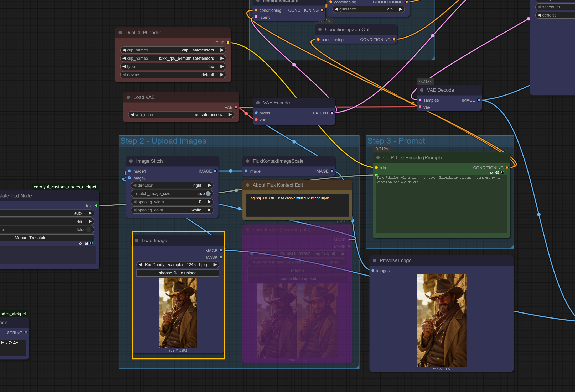This screenshot has height=392, width=575.
Task: Open the vae_name ae.safetensors dropdown
Action: pyautogui.click(x=181, y=115)
